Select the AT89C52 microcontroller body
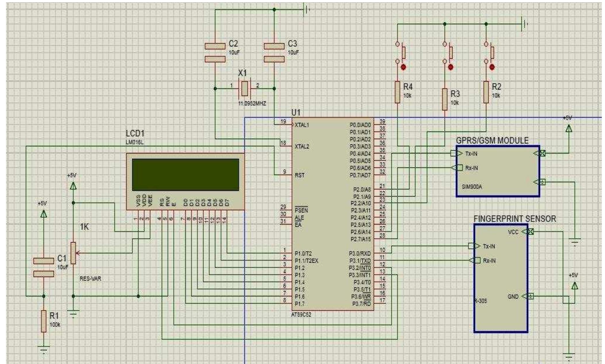The image size is (605, 364). click(333, 214)
